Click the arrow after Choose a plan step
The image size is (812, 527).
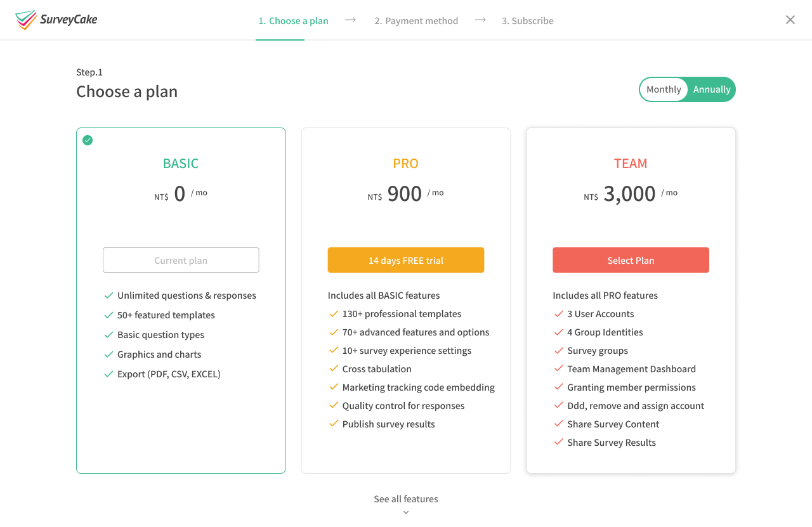pyautogui.click(x=350, y=20)
